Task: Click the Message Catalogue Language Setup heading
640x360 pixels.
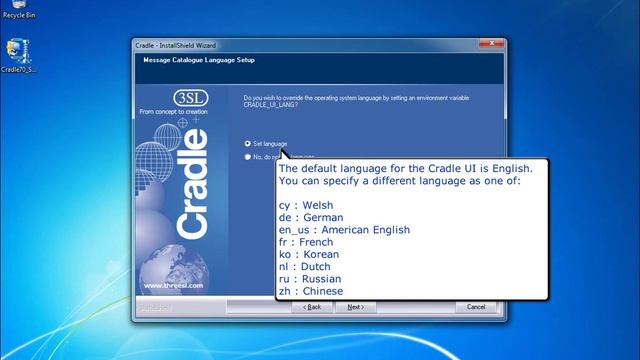Action: tap(199, 60)
